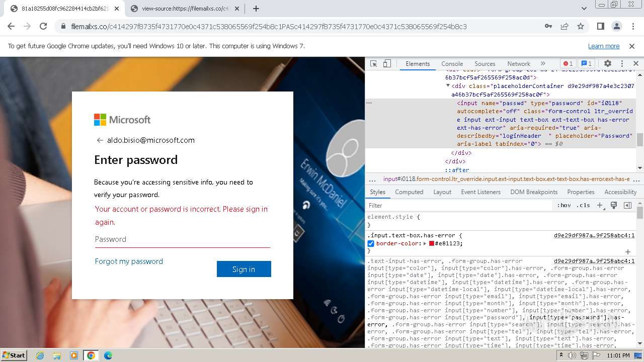Open the Windows Start menu
Screen dimensions: 644x362
(x=14, y=355)
